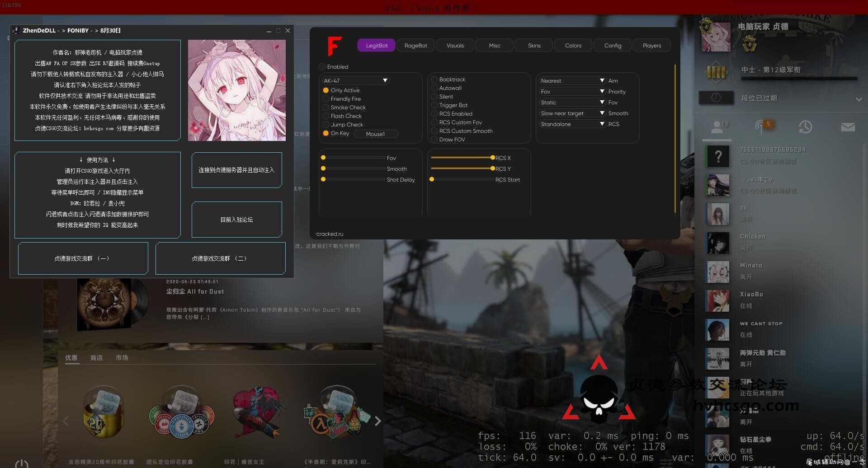Enable Smoke Check
The height and width of the screenshot is (468, 868).
point(325,108)
